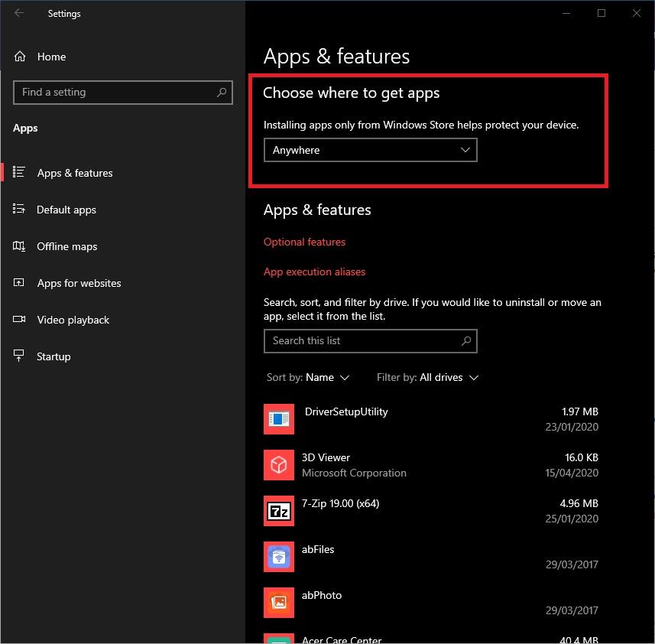Click the Video playback icon
The width and height of the screenshot is (655, 644).
click(x=20, y=320)
